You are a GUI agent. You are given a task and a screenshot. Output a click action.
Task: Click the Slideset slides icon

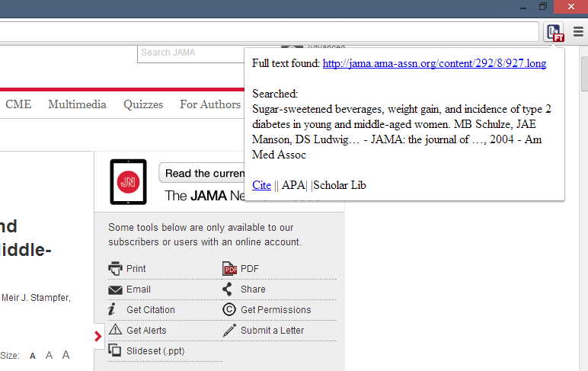[x=115, y=350]
